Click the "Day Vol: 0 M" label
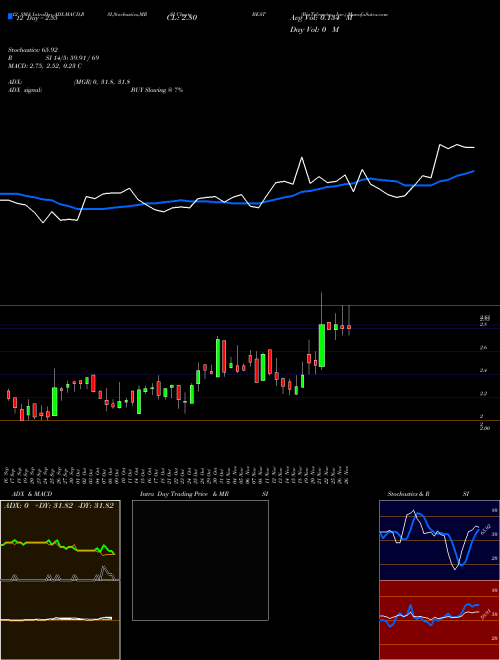This screenshot has width=500, height=660. pos(314,30)
